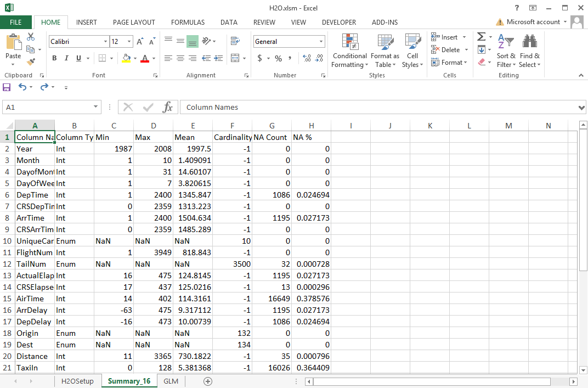The image size is (588, 388).
Task: Toggle Bold formatting
Action: 54,58
